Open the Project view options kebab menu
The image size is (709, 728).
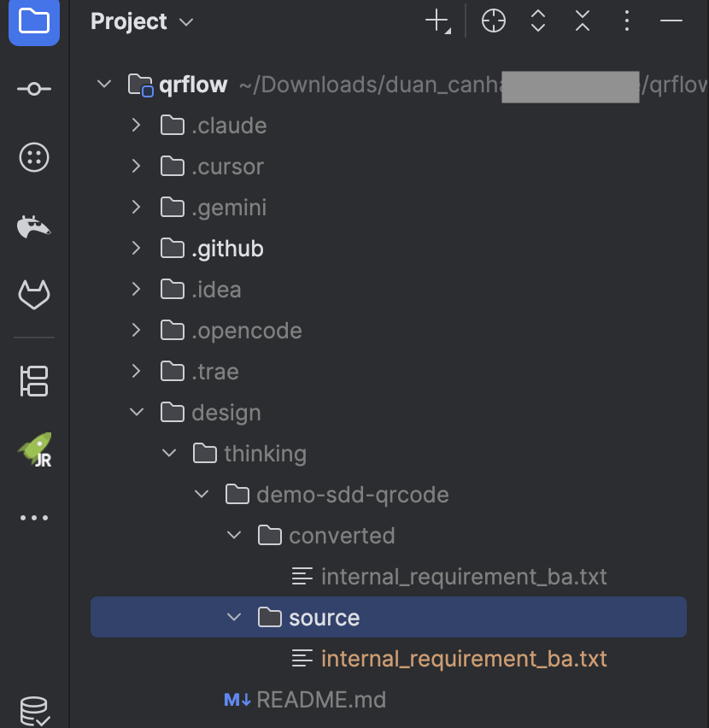tap(627, 21)
